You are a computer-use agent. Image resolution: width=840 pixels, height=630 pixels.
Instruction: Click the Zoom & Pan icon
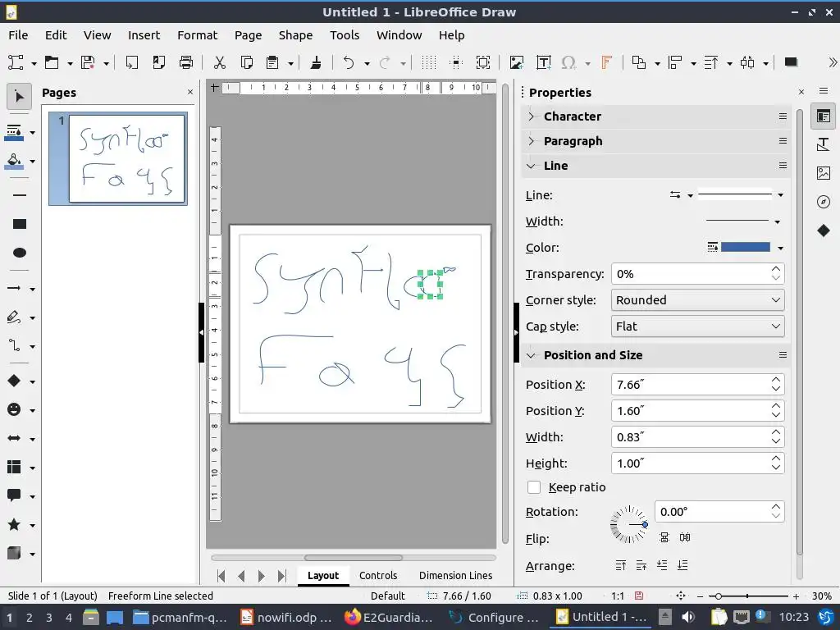click(x=483, y=62)
